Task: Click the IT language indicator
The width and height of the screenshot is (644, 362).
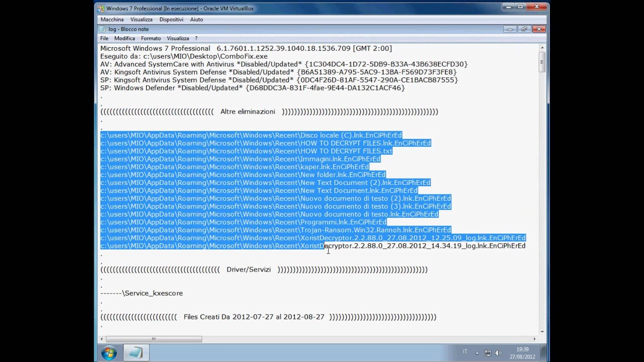Action: click(465, 352)
